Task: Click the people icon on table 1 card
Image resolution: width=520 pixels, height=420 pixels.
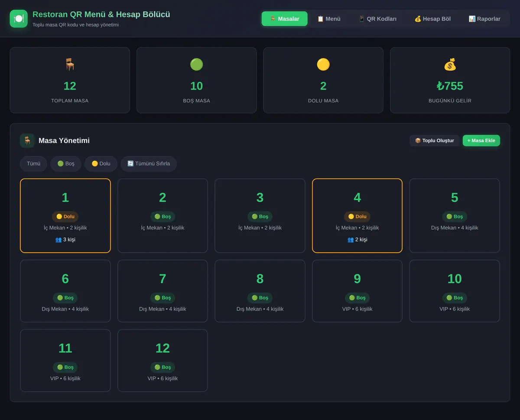Action: click(x=58, y=240)
